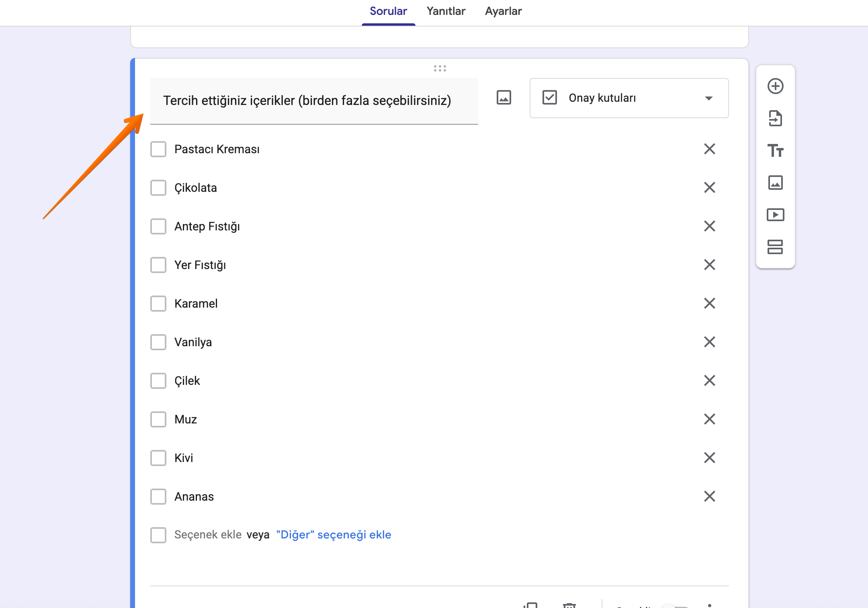Click the Add video icon
868x608 pixels.
pyautogui.click(x=775, y=215)
